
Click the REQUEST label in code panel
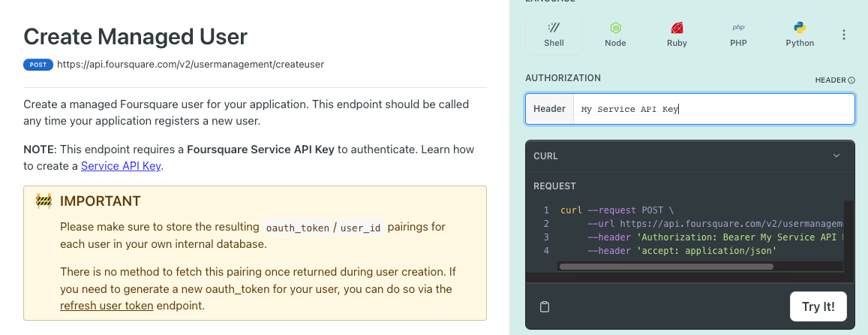(x=554, y=186)
